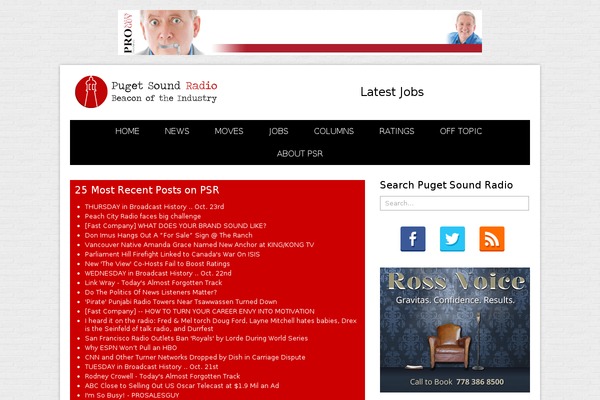Open the JOBS menu item
Screen dimensions: 600x400
pyautogui.click(x=278, y=131)
